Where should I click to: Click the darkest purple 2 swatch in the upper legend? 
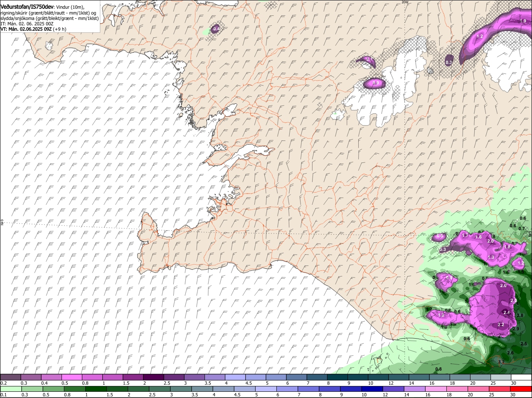click(x=153, y=377)
